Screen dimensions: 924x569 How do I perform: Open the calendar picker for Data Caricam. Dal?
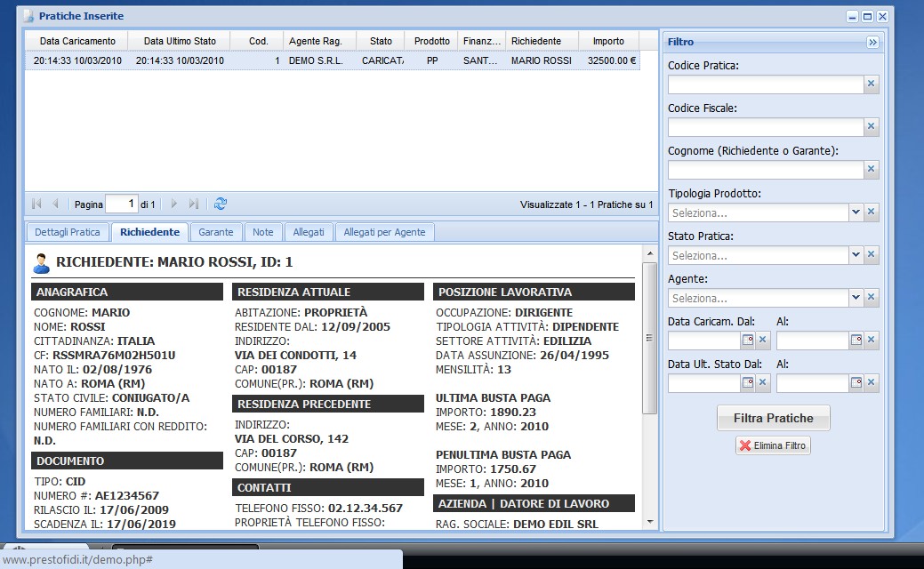(x=748, y=340)
